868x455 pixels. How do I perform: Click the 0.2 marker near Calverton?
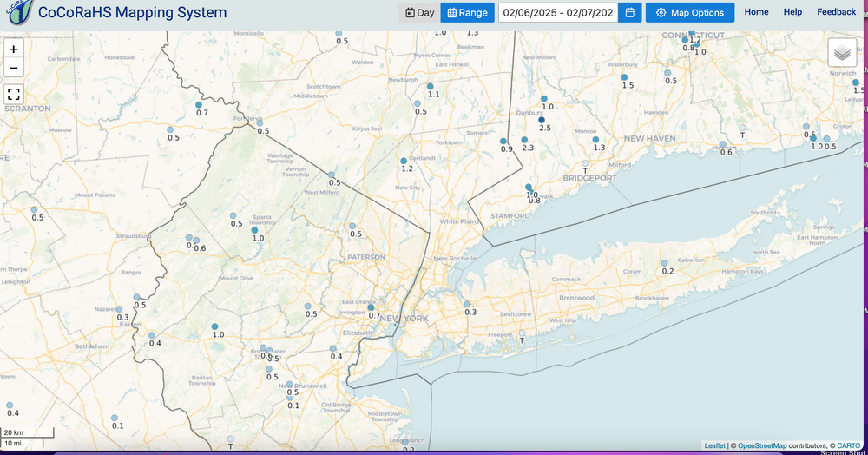664,263
